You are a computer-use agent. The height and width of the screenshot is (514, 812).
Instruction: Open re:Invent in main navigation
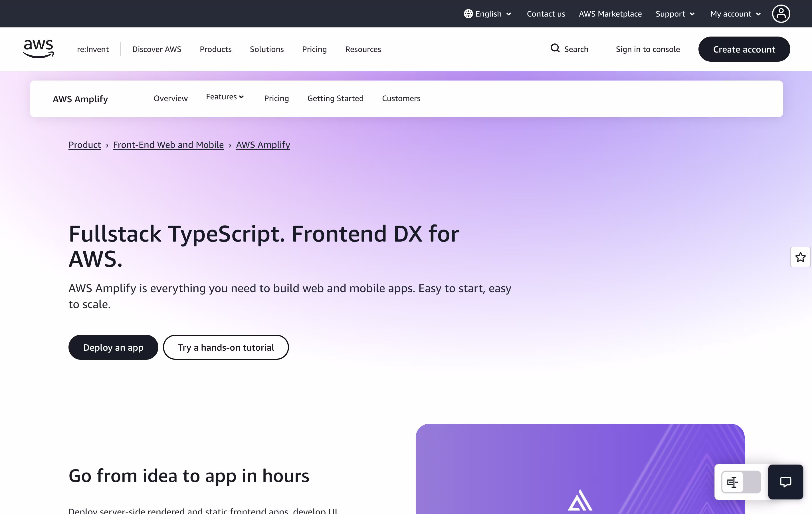93,49
